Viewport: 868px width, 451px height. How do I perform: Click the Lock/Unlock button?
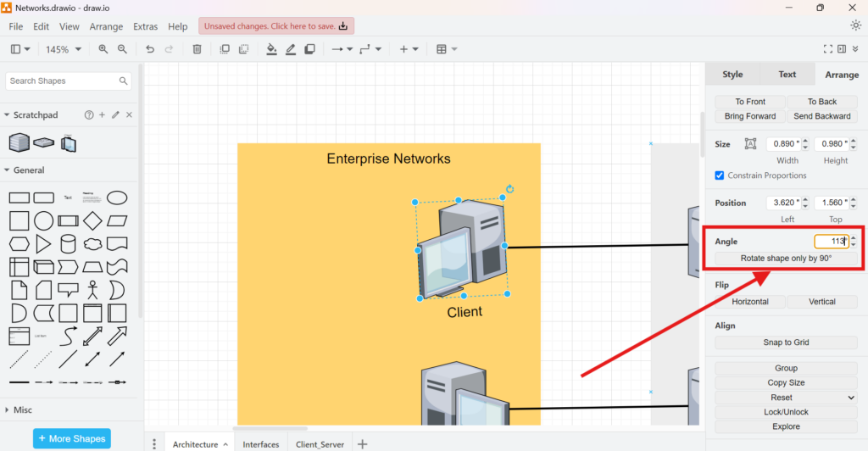point(786,412)
